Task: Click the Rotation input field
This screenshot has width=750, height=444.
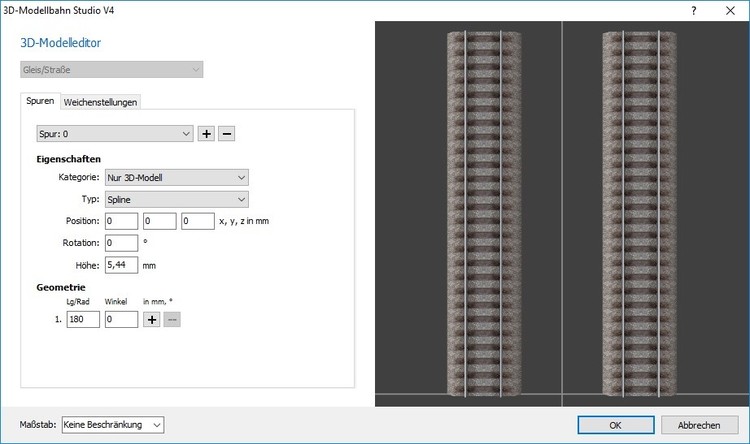Action: click(121, 243)
